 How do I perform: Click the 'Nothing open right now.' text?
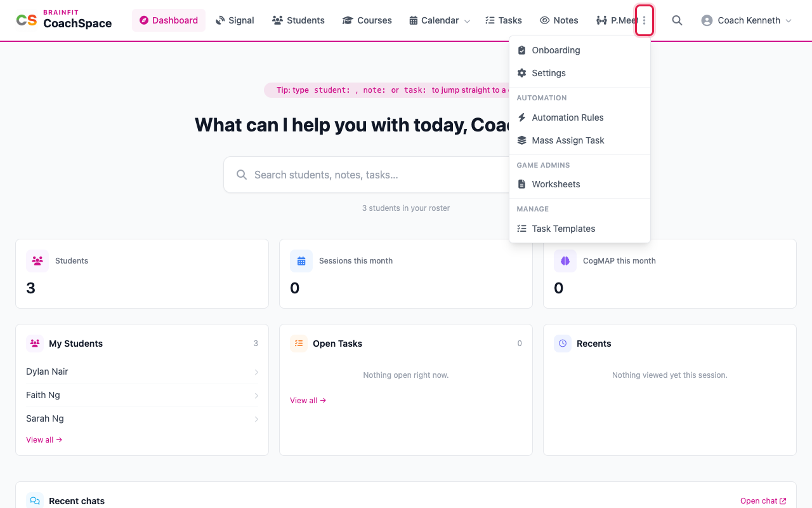point(406,375)
